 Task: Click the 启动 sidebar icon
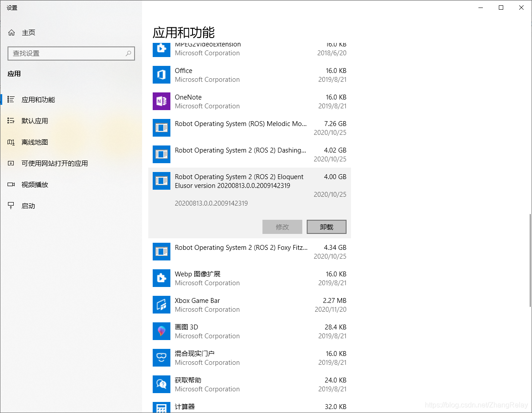[12, 206]
